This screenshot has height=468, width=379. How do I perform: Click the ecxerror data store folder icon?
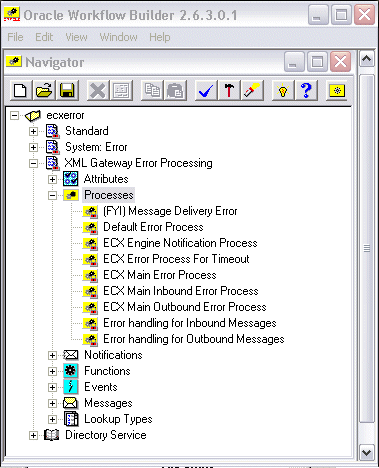33,116
